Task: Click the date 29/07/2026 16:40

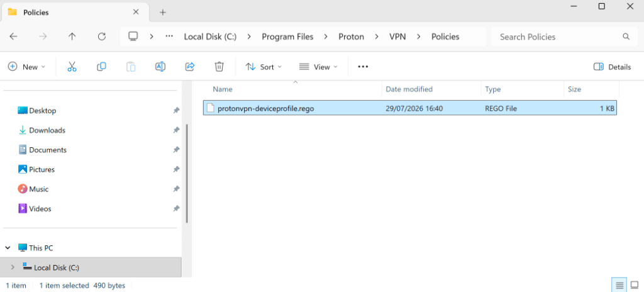Action: (414, 109)
